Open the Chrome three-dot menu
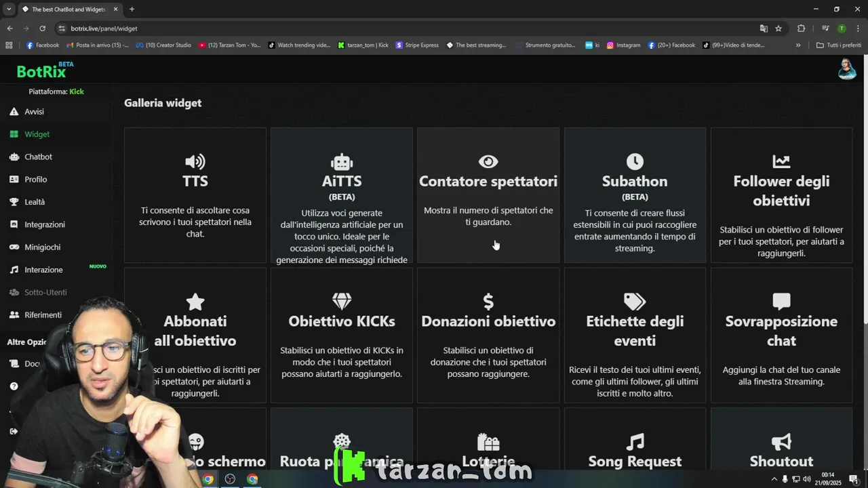 [858, 28]
